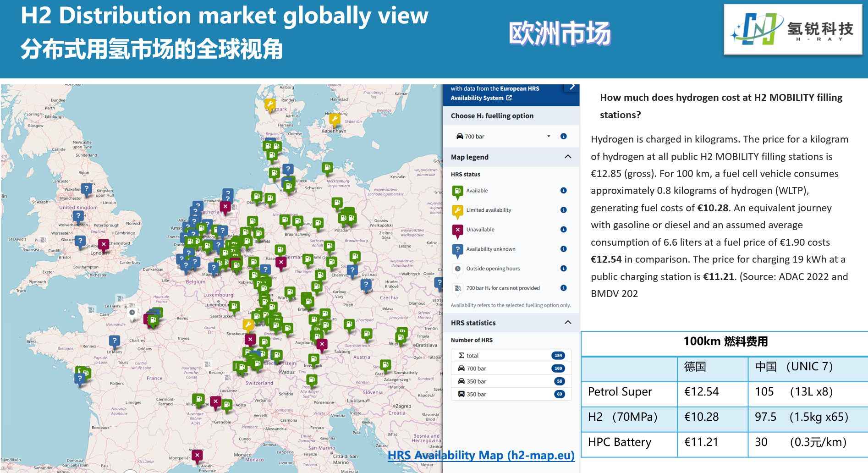Viewport: 868px width, 473px height.
Task: Collapse the Map legend section
Action: (568, 157)
